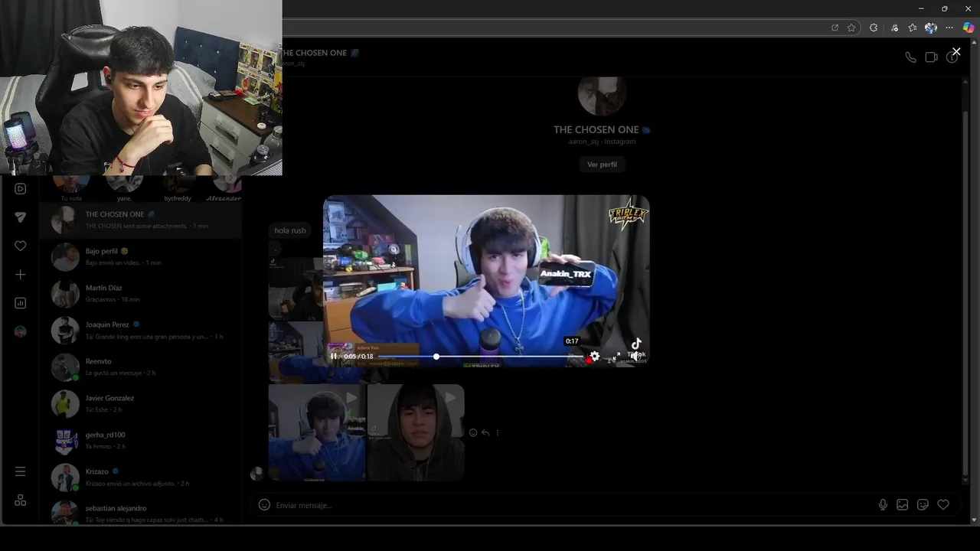Screen dimensions: 980x551
Task: Open more options dots next to attachment
Action: [x=498, y=433]
